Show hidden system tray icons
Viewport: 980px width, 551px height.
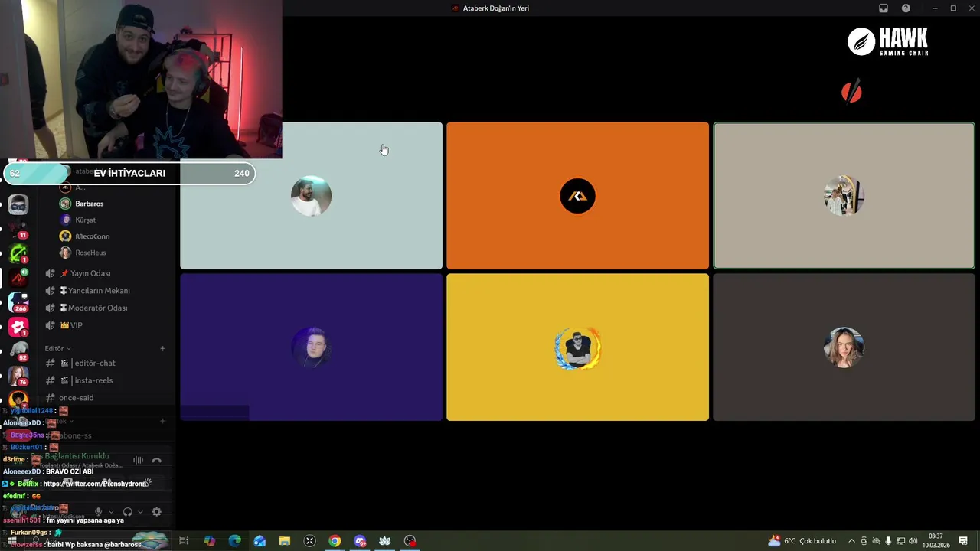point(851,541)
